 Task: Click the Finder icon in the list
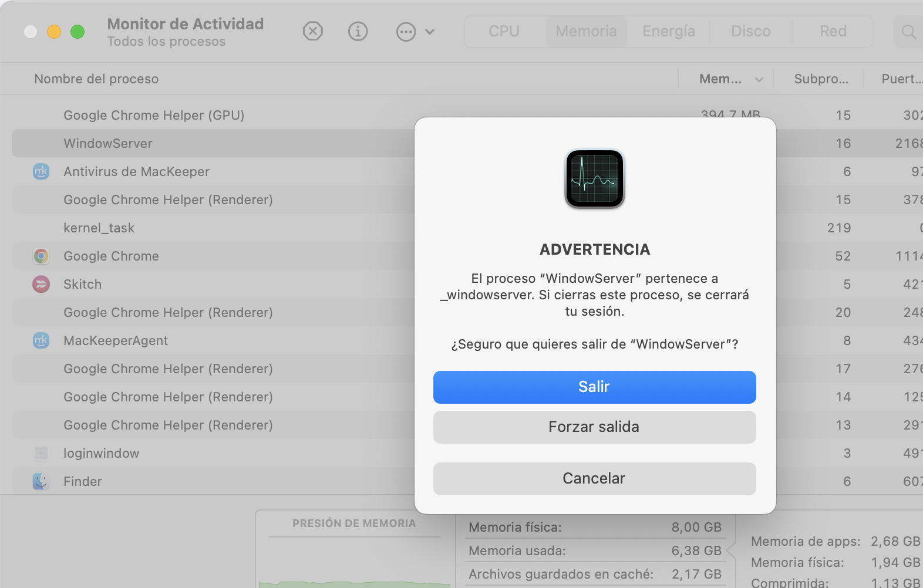(41, 481)
